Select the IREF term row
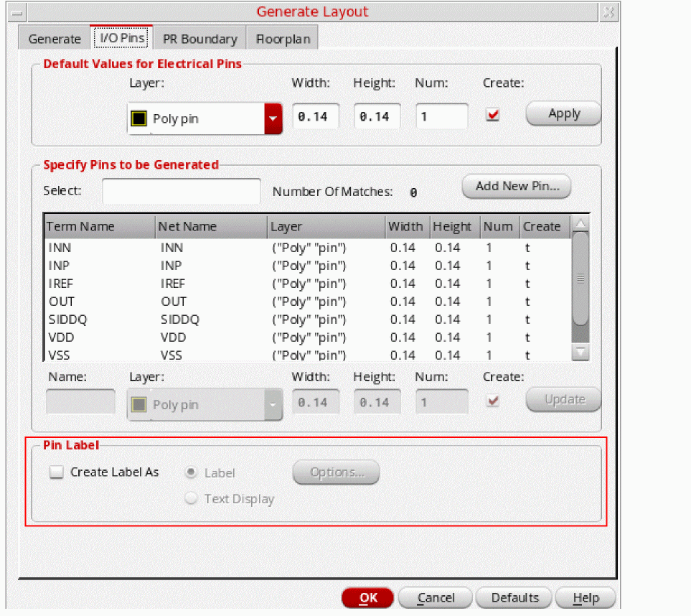The width and height of the screenshot is (691, 616). point(308,284)
